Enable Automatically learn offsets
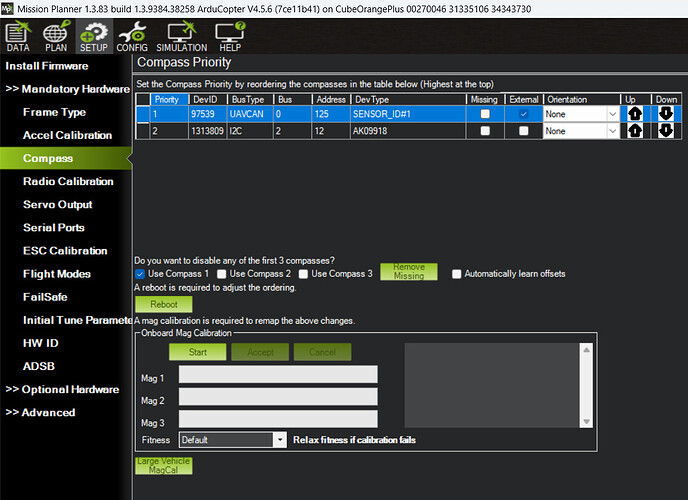The width and height of the screenshot is (688, 500). (x=456, y=274)
